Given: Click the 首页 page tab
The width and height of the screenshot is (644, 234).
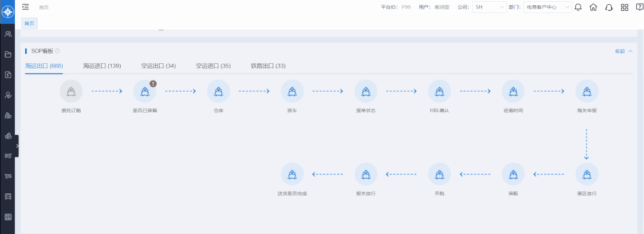Looking at the screenshot, I should point(29,23).
